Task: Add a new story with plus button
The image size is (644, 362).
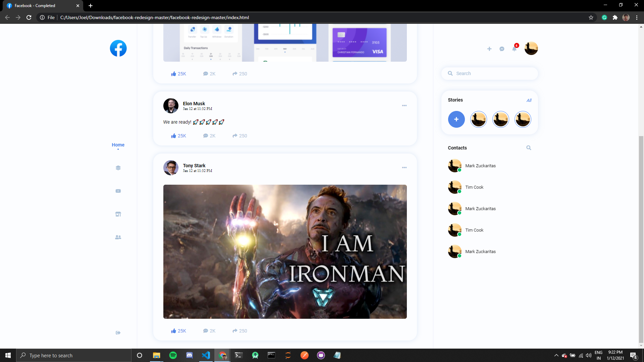Action: [x=456, y=119]
